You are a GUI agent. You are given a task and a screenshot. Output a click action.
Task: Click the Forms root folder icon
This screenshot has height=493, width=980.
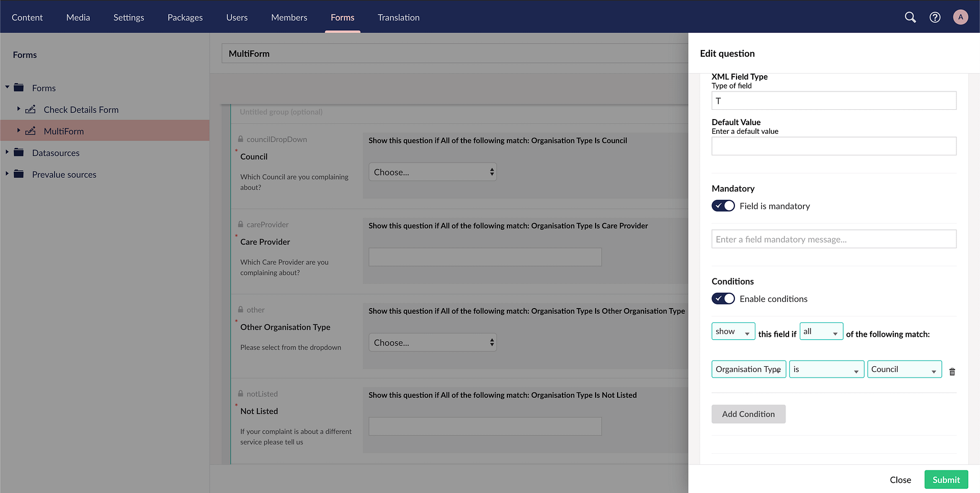click(x=19, y=87)
